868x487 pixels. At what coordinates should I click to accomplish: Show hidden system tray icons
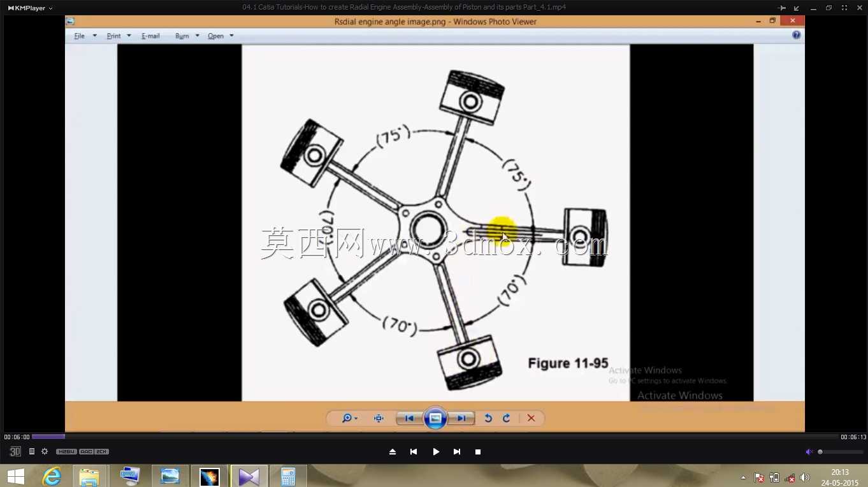743,477
